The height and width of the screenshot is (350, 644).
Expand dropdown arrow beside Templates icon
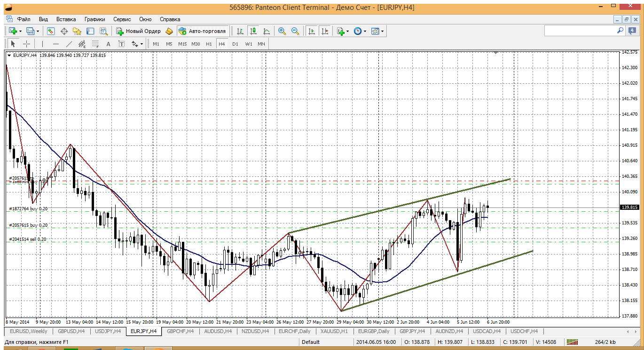383,31
